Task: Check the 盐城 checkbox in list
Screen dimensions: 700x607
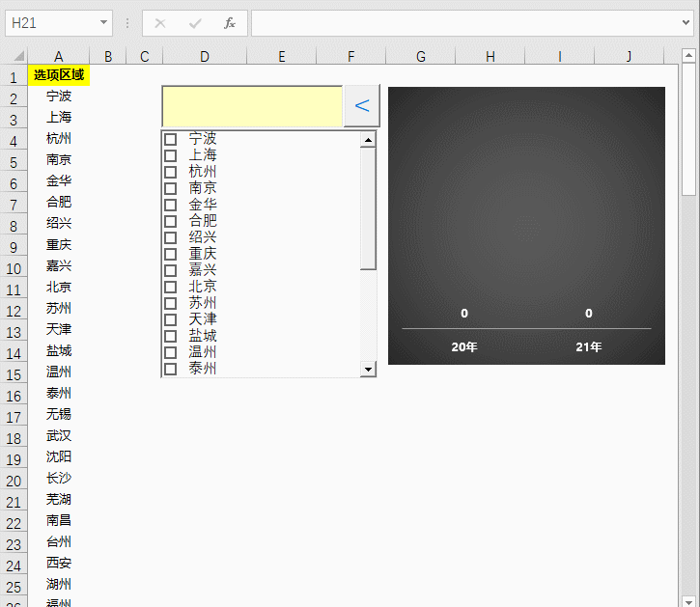Action: point(170,336)
